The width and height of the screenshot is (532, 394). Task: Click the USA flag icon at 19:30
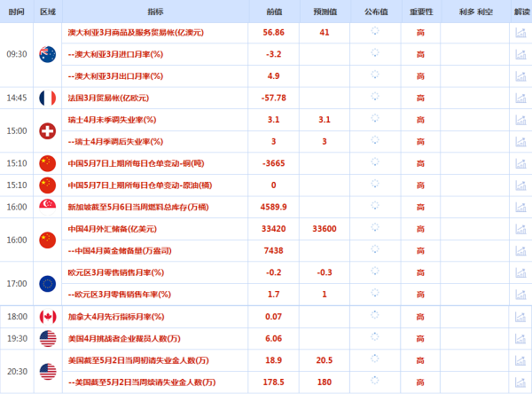pos(48,339)
